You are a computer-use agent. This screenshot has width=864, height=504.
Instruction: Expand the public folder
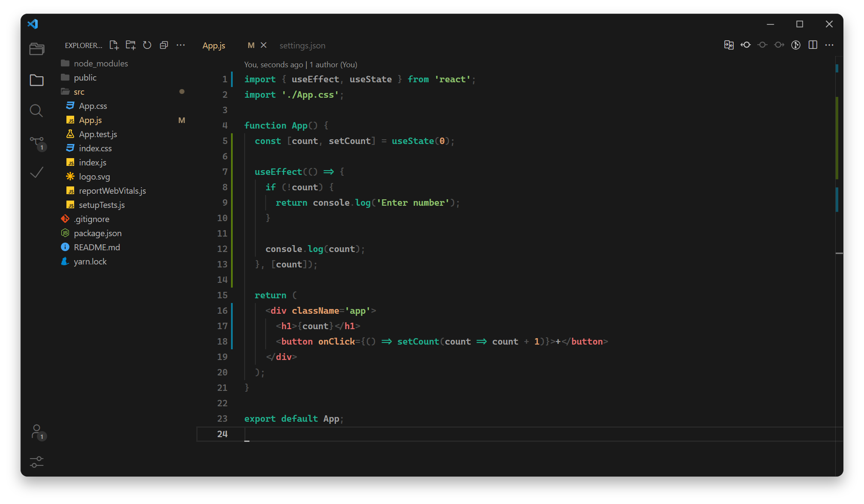85,78
